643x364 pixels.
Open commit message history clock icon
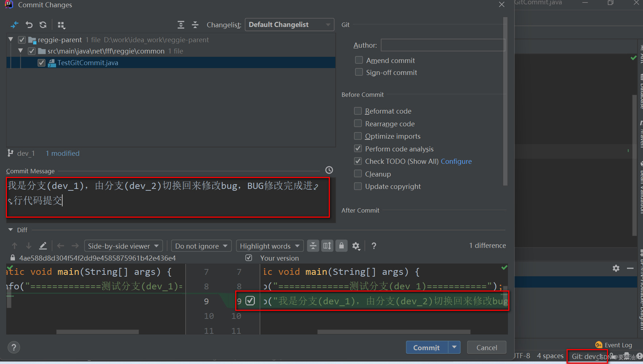tap(329, 170)
